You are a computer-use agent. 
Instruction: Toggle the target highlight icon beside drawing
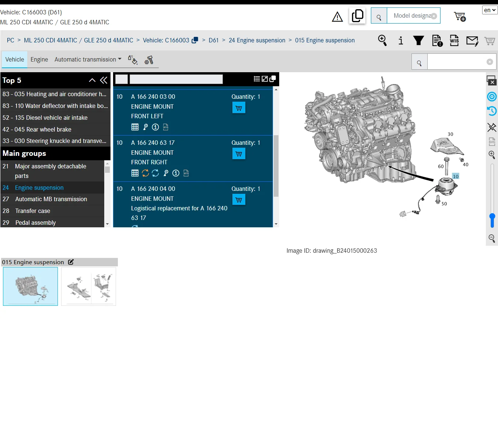(492, 97)
